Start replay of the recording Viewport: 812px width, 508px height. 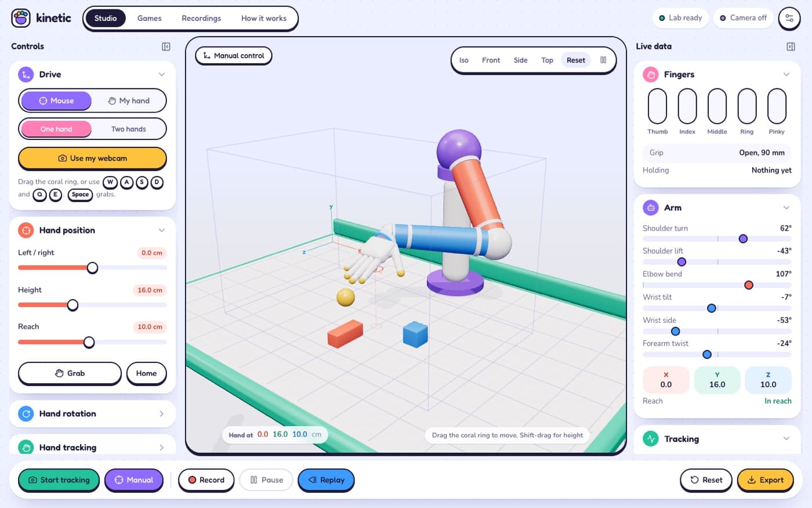pos(326,480)
